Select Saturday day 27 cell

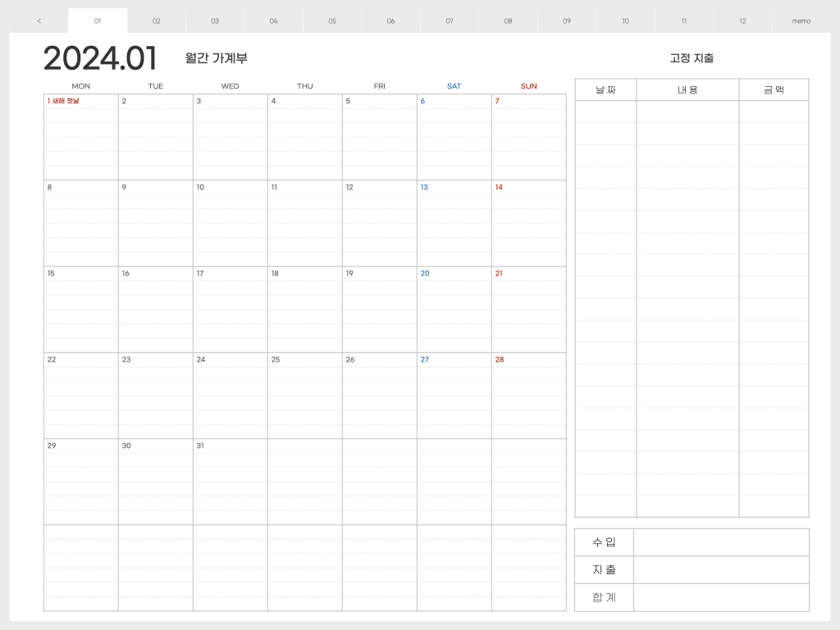[454, 396]
